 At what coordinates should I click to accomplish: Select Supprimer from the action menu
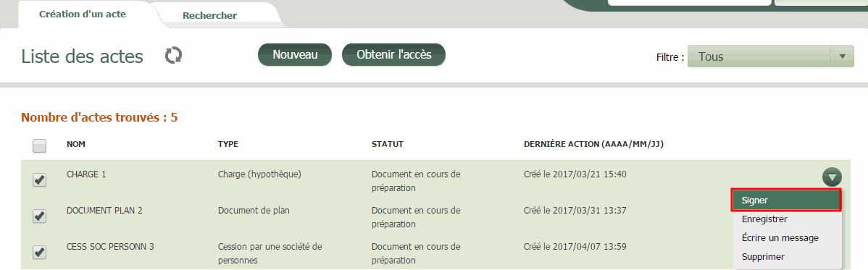tap(763, 257)
